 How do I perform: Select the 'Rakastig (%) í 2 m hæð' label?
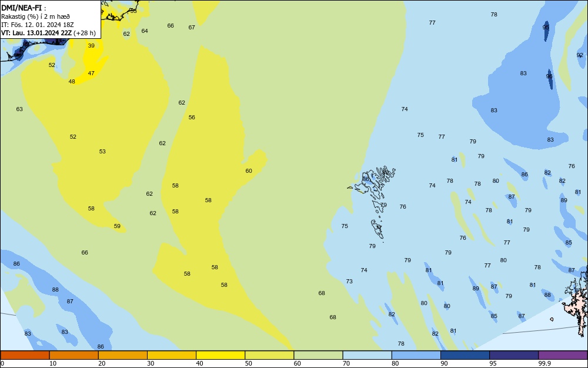(35, 16)
